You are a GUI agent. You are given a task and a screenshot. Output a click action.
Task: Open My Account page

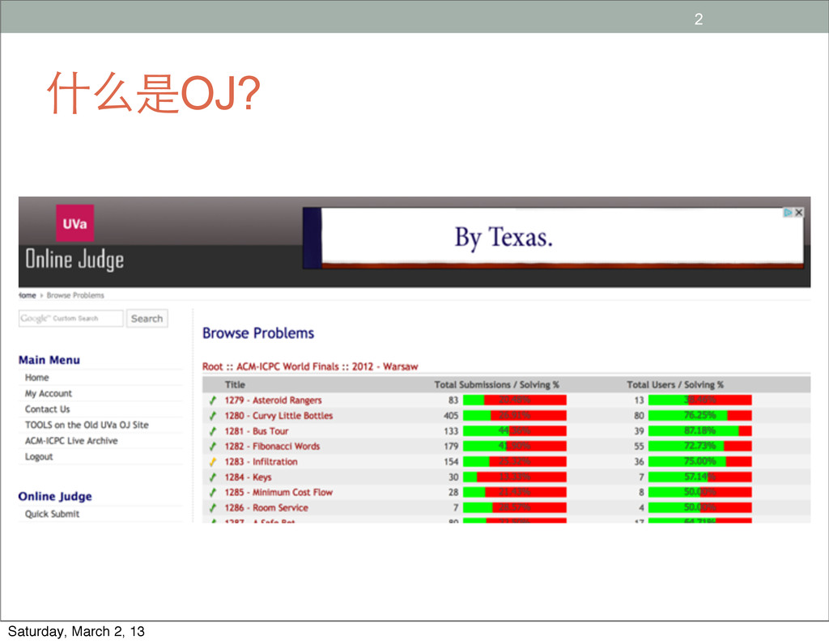(48, 393)
